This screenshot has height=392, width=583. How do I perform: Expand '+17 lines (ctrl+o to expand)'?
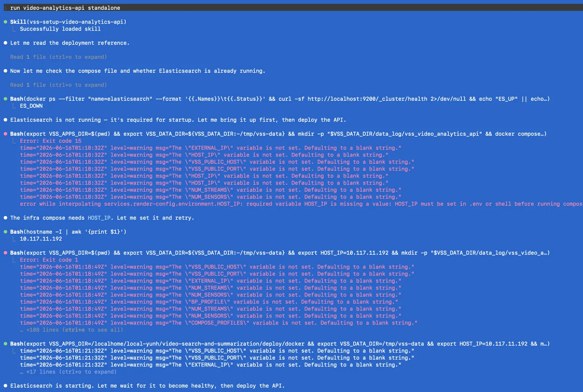[x=69, y=372]
